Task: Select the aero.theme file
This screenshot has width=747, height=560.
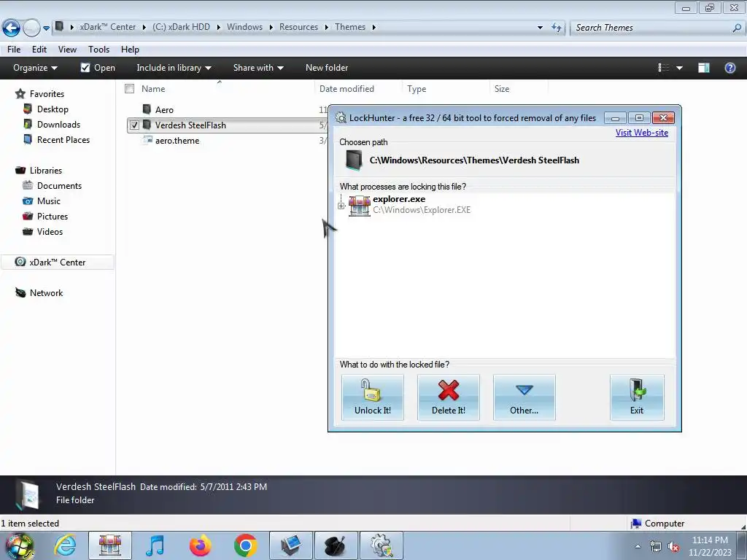Action: 177,141
